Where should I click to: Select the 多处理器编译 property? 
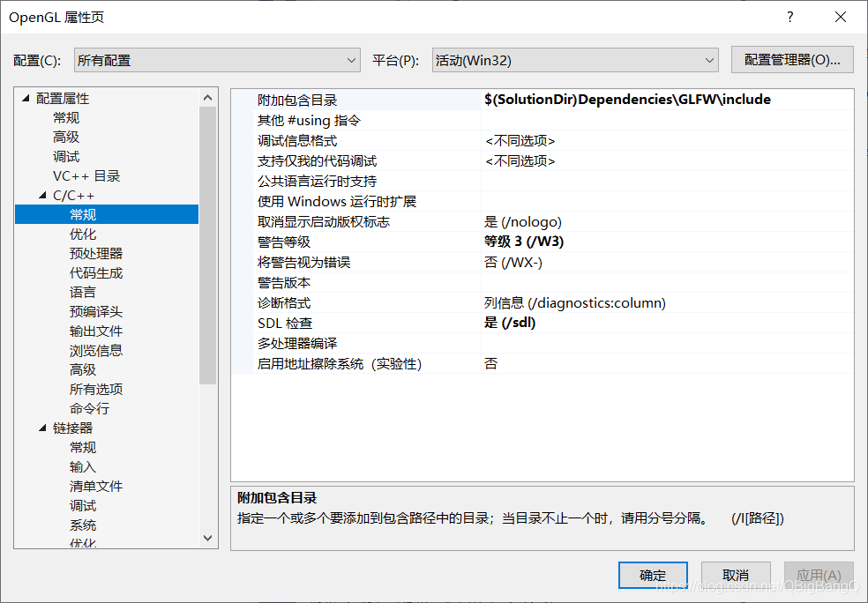[297, 344]
